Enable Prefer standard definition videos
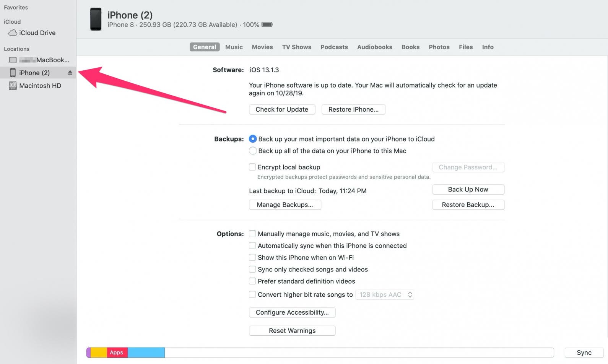 click(252, 281)
